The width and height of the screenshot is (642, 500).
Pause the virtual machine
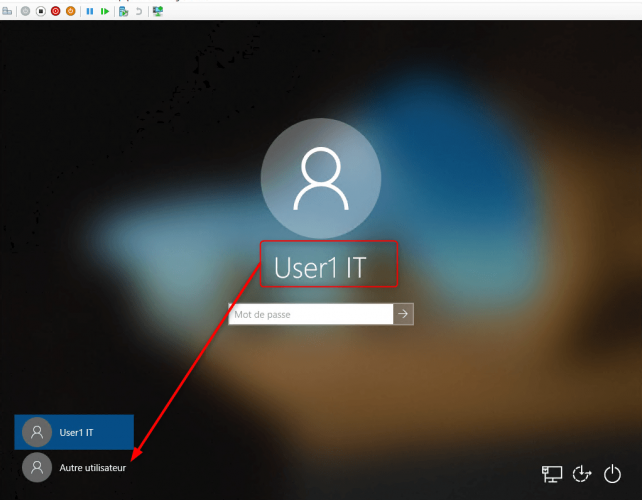pos(90,11)
